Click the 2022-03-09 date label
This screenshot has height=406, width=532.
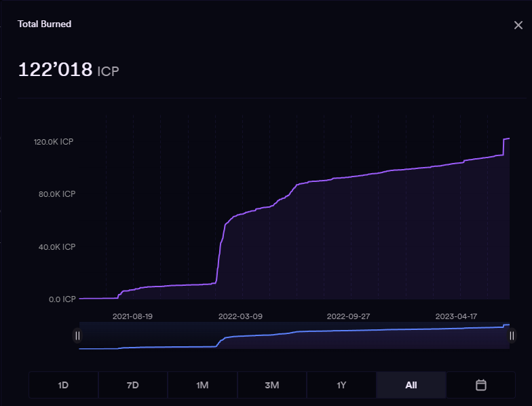click(x=240, y=316)
